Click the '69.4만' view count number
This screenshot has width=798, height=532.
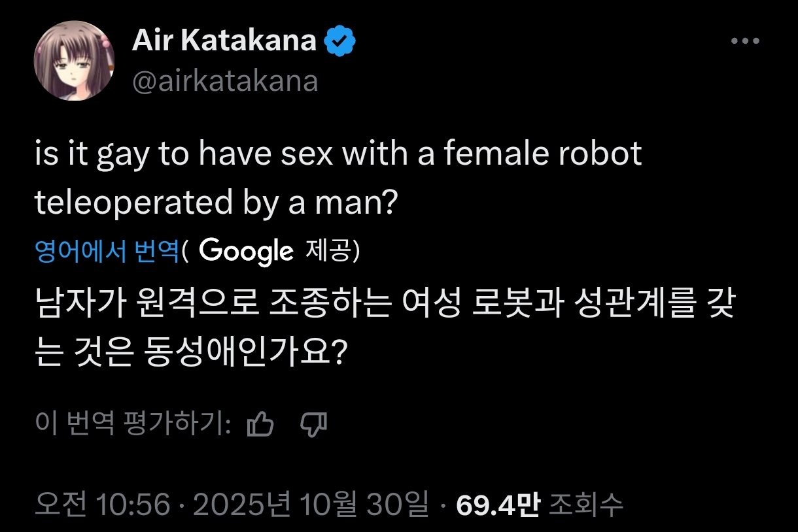(498, 504)
